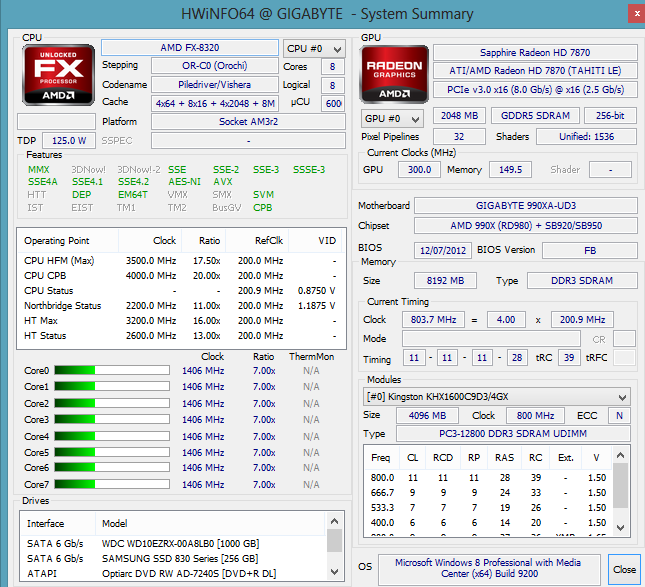Click the BIOS Version FB field

coord(590,251)
